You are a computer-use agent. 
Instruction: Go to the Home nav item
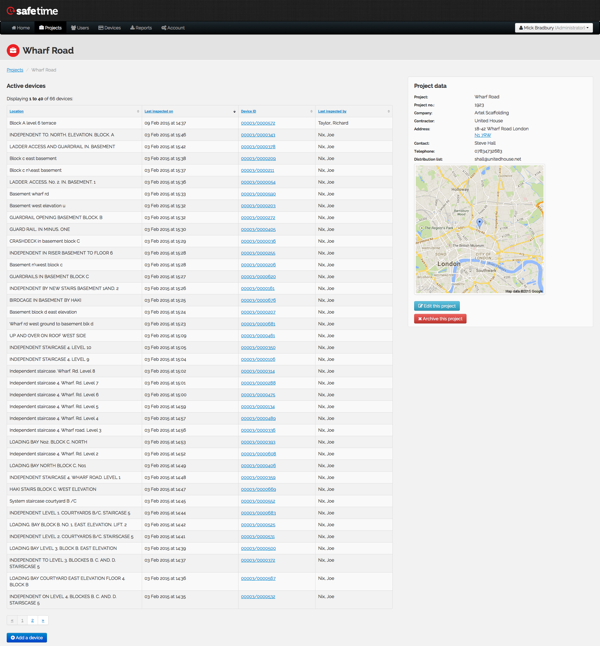[x=20, y=28]
